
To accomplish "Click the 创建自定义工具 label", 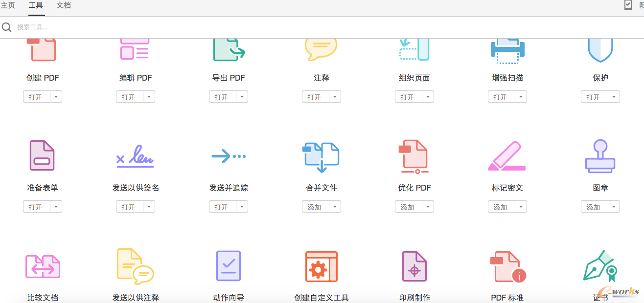I will (x=322, y=298).
